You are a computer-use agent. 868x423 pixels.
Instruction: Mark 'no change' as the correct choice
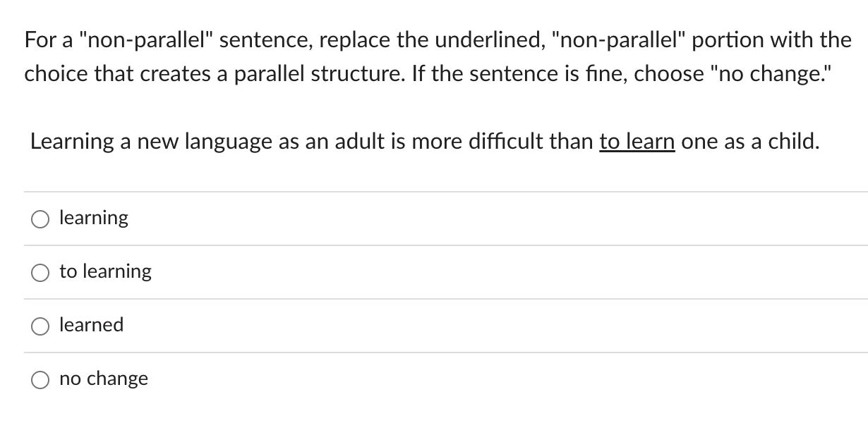pyautogui.click(x=40, y=379)
